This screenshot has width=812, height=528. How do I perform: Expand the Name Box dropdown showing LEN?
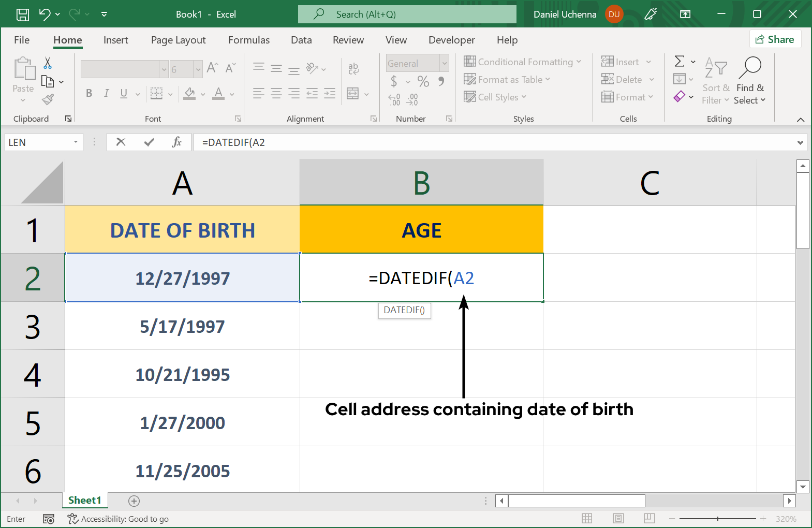[76, 142]
